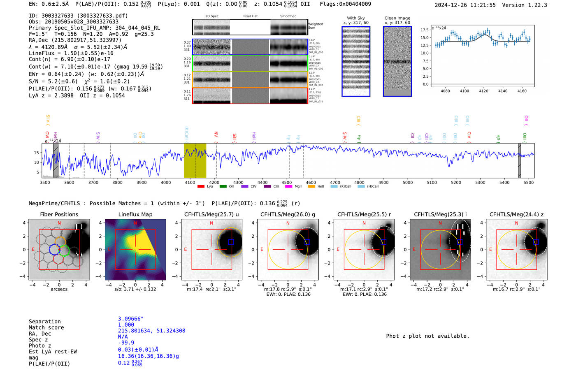Click the red NV line label above the spectrum

click(216, 136)
